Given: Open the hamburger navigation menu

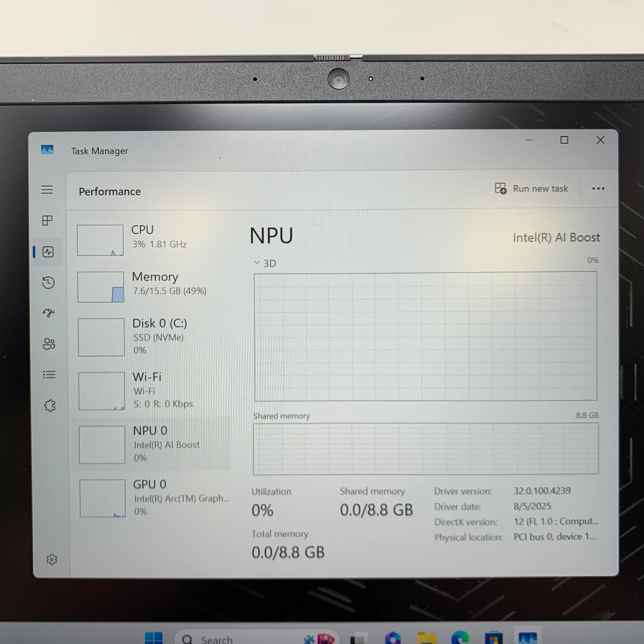Looking at the screenshot, I should (47, 190).
